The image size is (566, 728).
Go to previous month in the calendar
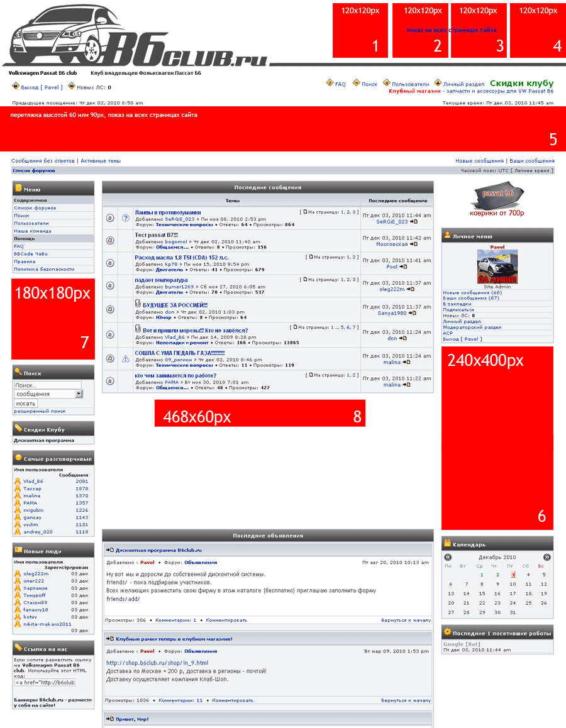448,557
